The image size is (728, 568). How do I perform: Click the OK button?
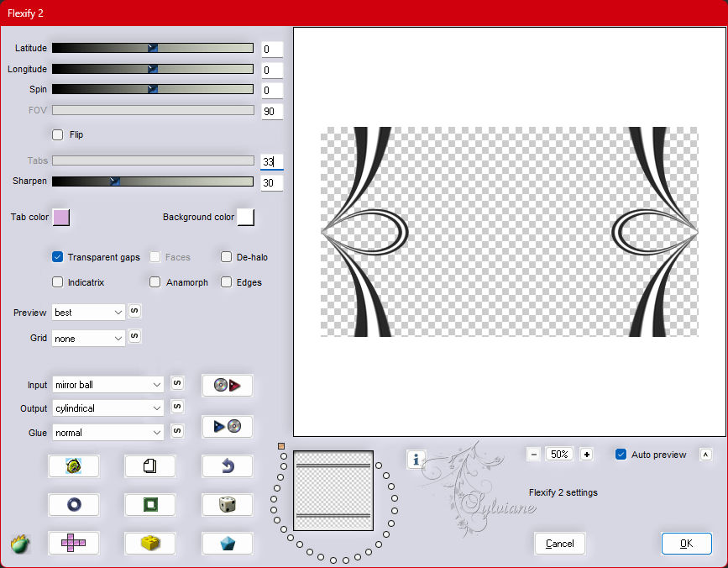(x=686, y=544)
